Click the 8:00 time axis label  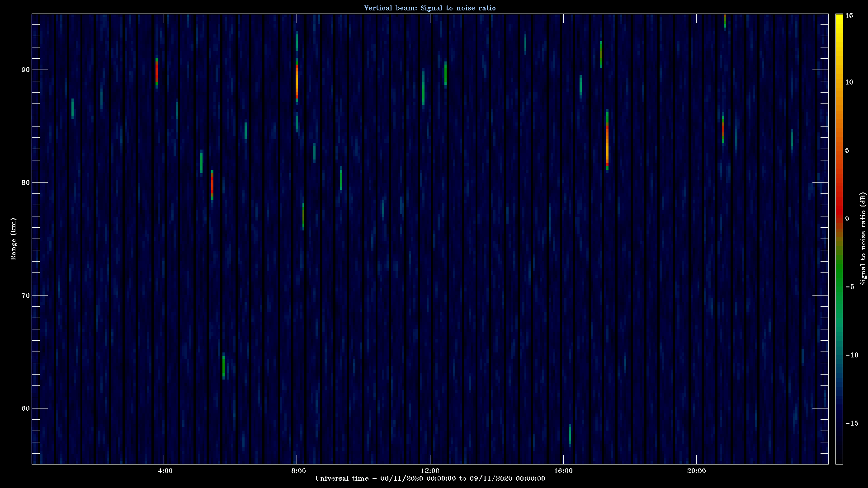pyautogui.click(x=298, y=471)
